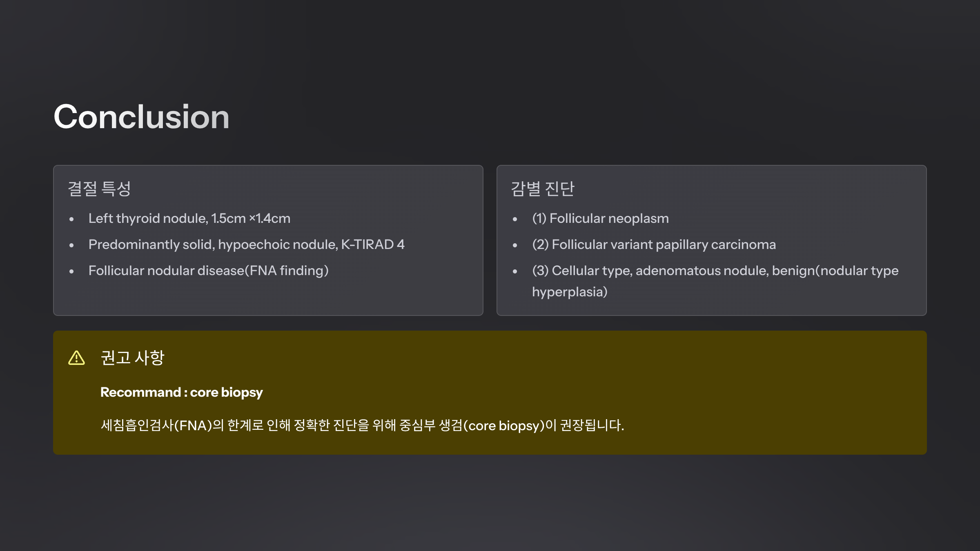Select Follicular variant papillary carcinoma item

(x=654, y=244)
